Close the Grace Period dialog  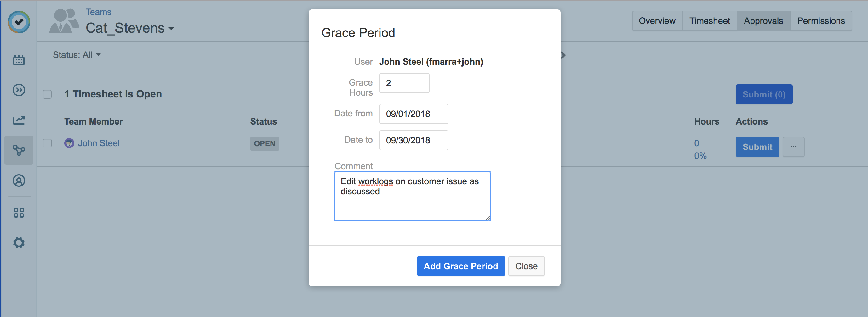526,266
